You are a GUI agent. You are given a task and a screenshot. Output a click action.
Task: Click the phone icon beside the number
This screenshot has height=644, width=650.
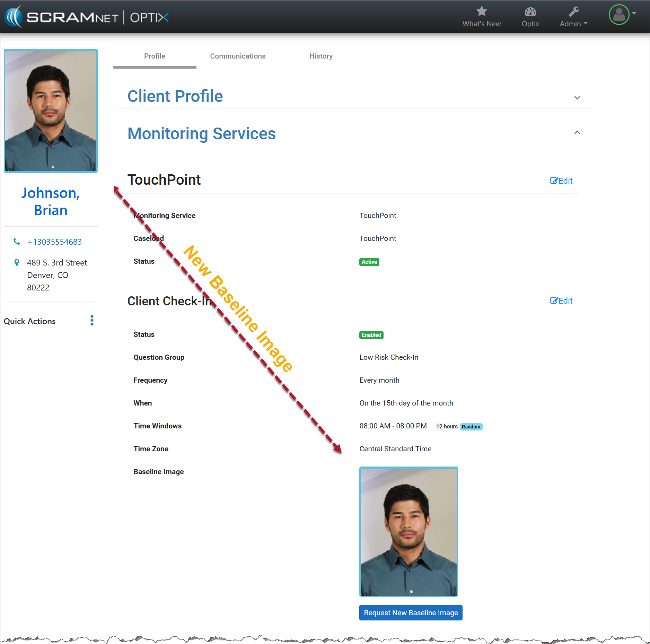tap(17, 242)
